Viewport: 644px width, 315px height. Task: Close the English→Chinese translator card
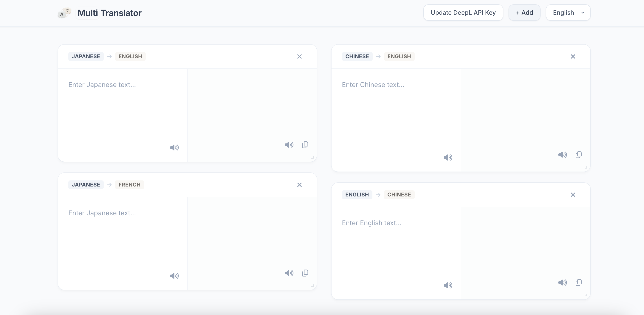573,195
